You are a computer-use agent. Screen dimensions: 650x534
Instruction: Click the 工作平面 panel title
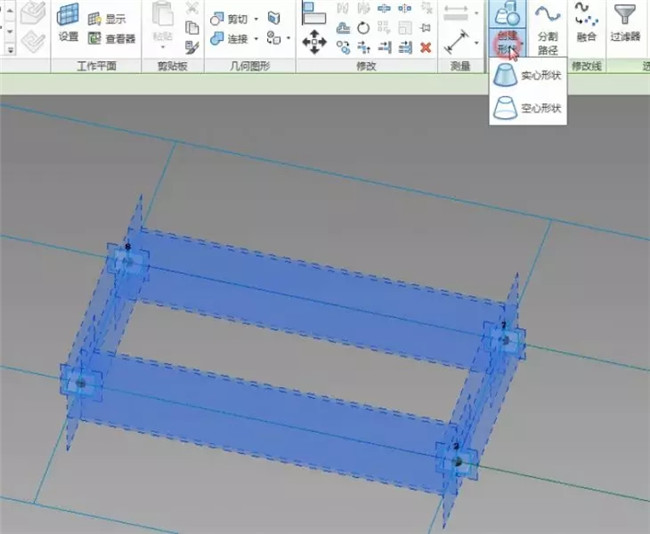(97, 66)
